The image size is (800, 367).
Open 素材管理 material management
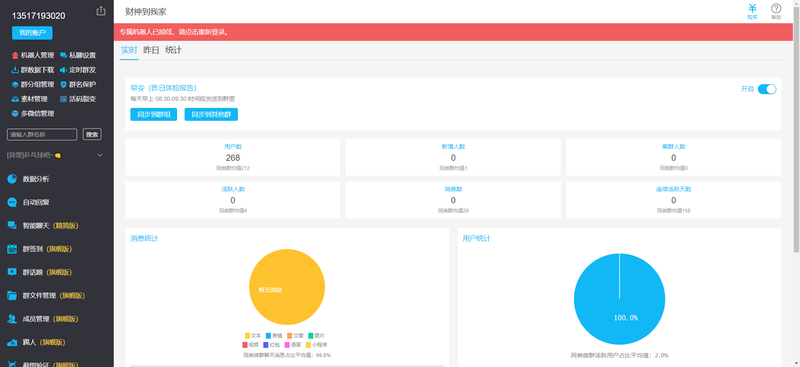30,99
